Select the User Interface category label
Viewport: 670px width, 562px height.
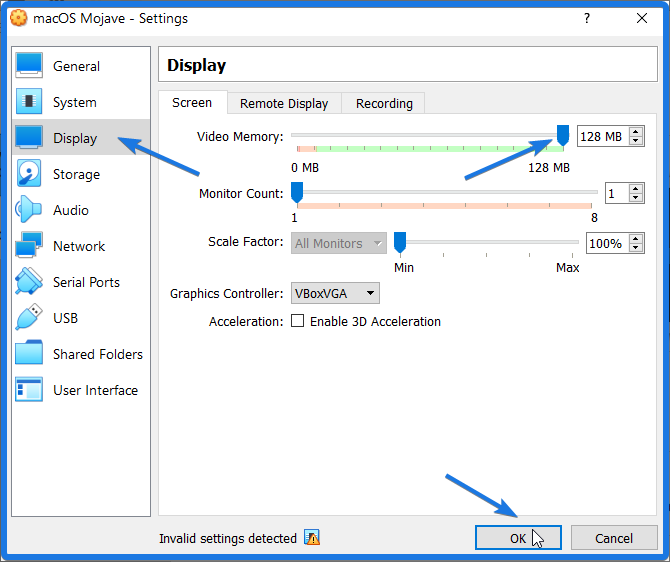[95, 390]
